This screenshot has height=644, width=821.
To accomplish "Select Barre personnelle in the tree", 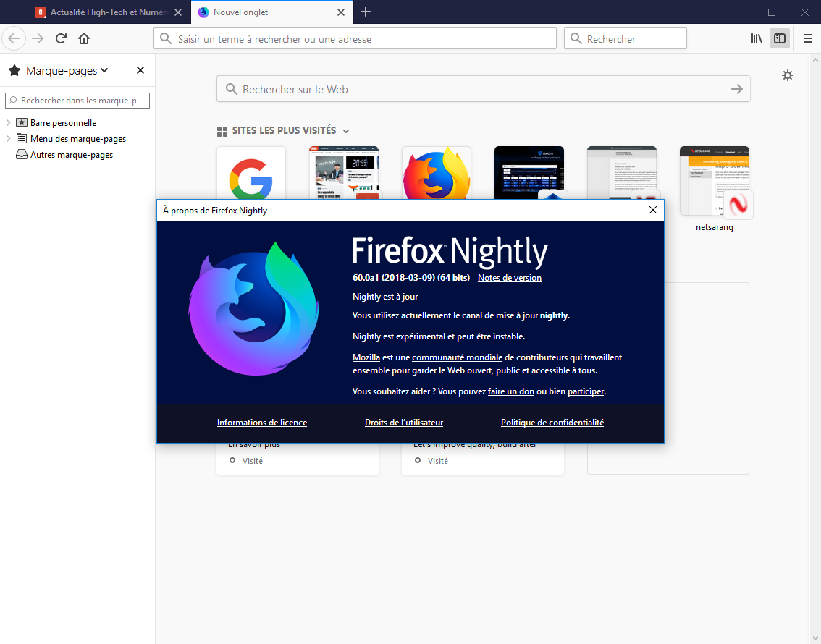I will (64, 123).
